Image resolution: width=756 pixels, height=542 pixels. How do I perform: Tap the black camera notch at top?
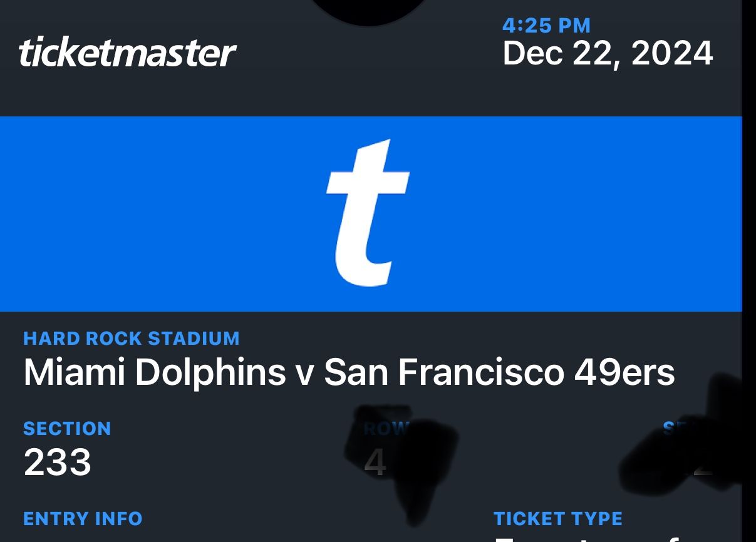point(368,9)
